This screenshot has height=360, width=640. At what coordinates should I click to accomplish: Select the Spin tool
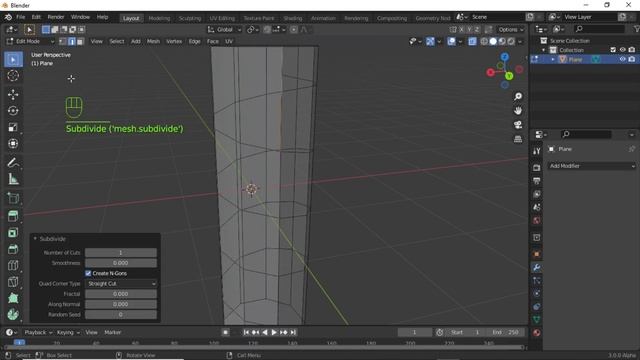13,314
